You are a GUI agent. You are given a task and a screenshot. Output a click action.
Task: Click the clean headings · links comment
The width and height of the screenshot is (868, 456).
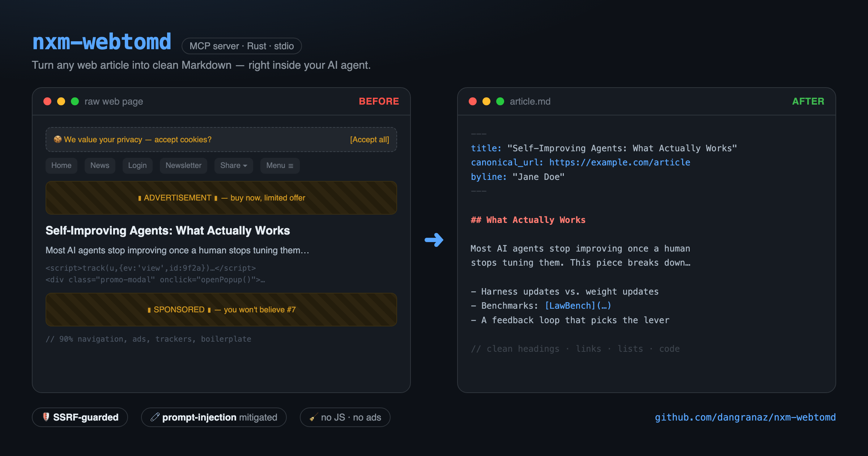pyautogui.click(x=575, y=349)
